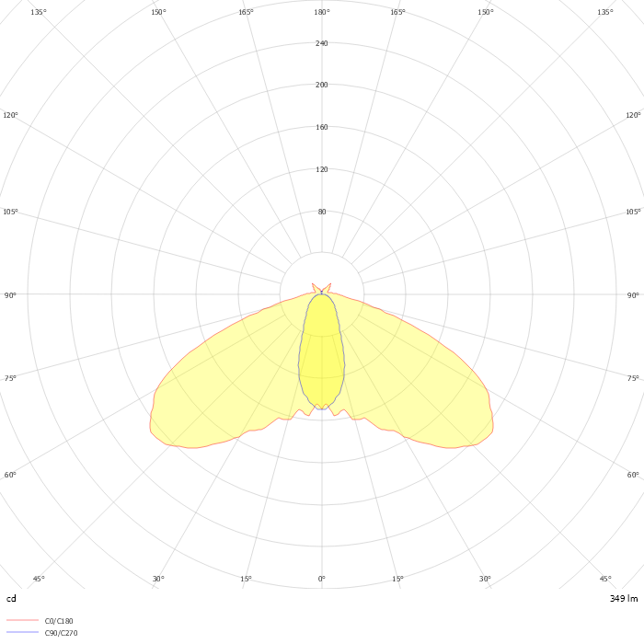The width and height of the screenshot is (644, 644).
Task: Click the "cd" unit label
Action: coord(11,598)
